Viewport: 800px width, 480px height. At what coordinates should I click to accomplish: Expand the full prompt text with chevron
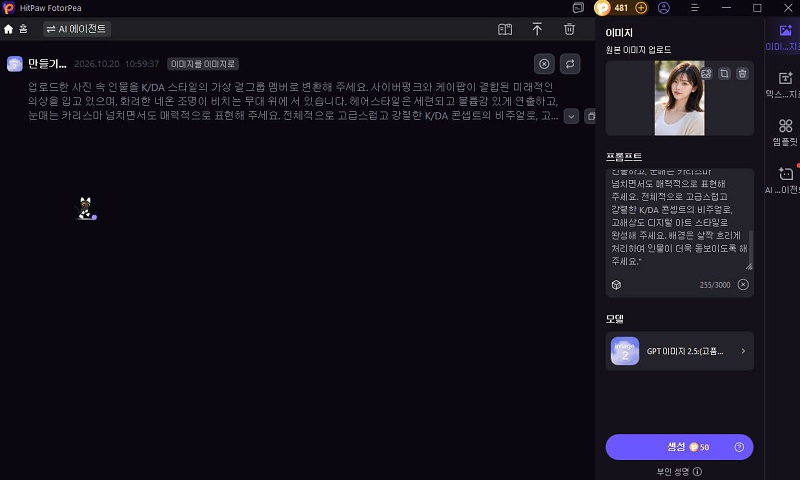pyautogui.click(x=571, y=116)
